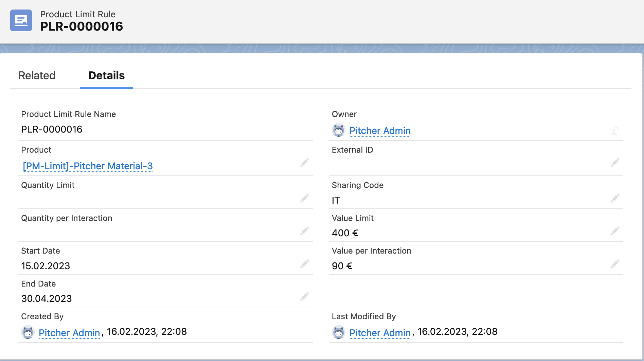Click the Start Date edit pencil
The image size is (644, 361).
[x=305, y=264]
